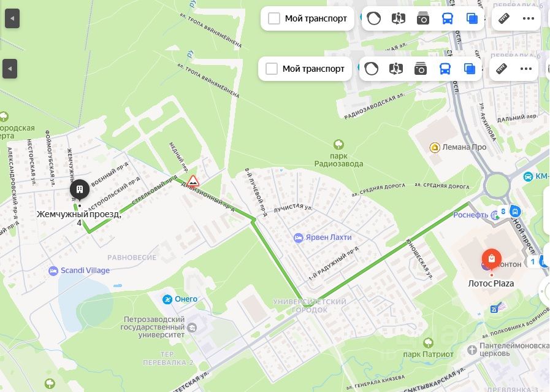Image resolution: width=550 pixels, height=392 pixels.
Task: Click the road hazard warning sign on route
Action: (x=193, y=181)
